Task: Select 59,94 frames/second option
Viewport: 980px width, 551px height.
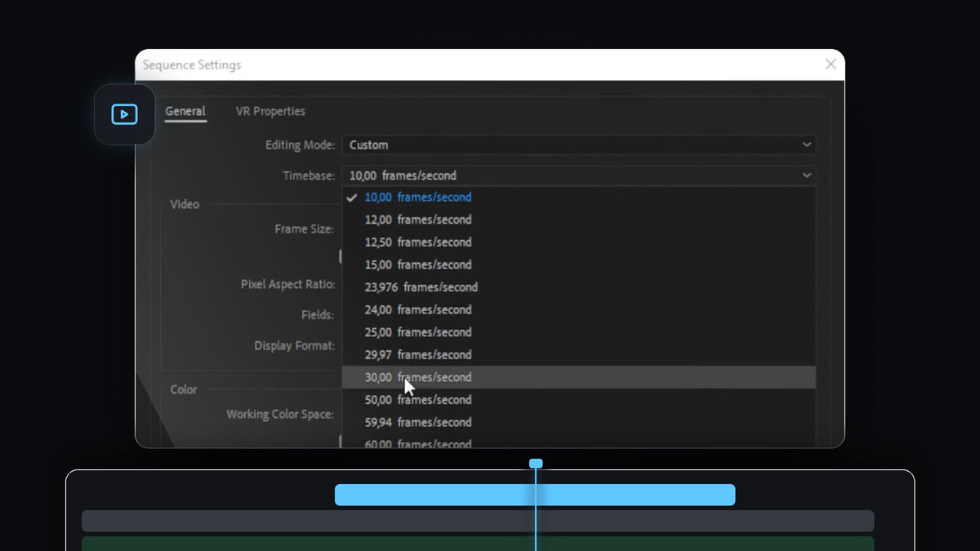Action: click(x=578, y=422)
